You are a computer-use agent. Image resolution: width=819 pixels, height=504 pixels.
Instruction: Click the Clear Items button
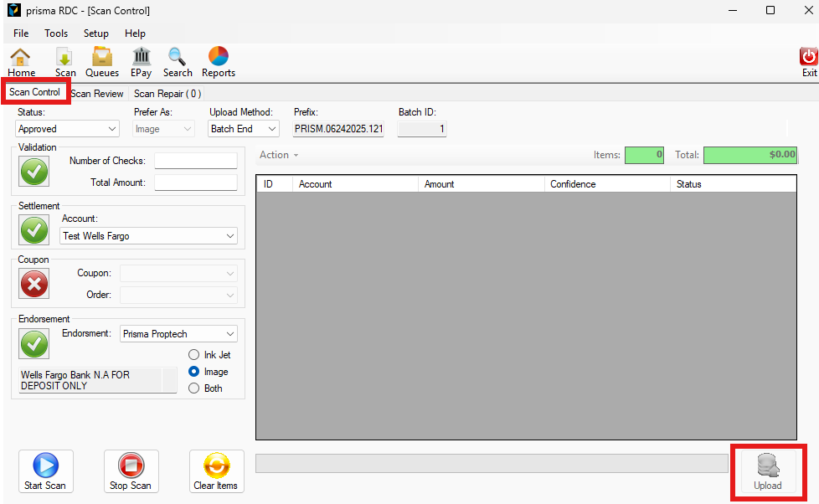pos(216,471)
